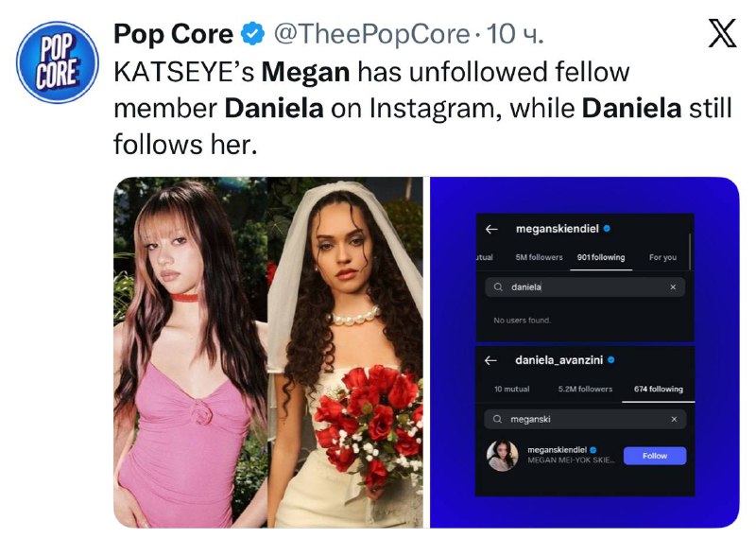
Task: Click the X logo icon
Action: pos(722,35)
